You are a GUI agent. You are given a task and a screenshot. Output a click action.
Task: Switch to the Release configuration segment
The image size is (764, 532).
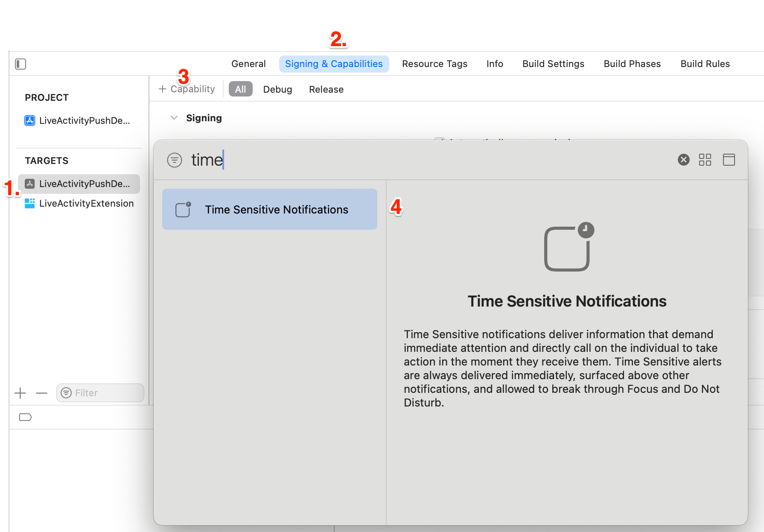[326, 89]
